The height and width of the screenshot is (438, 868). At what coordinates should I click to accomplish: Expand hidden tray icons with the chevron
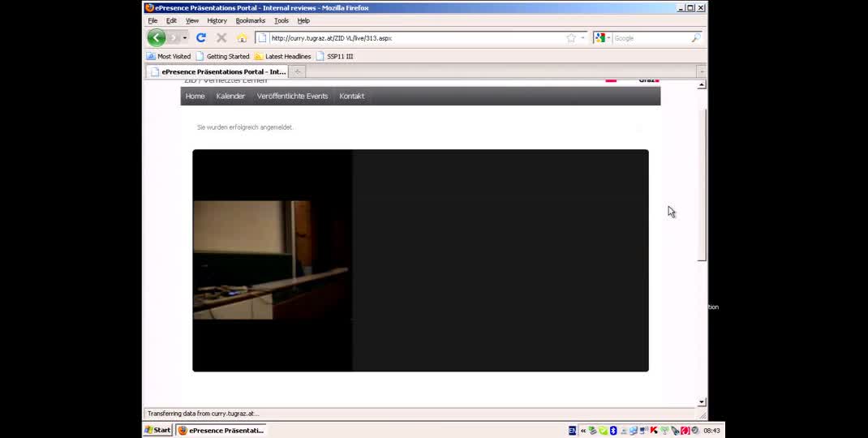583,430
